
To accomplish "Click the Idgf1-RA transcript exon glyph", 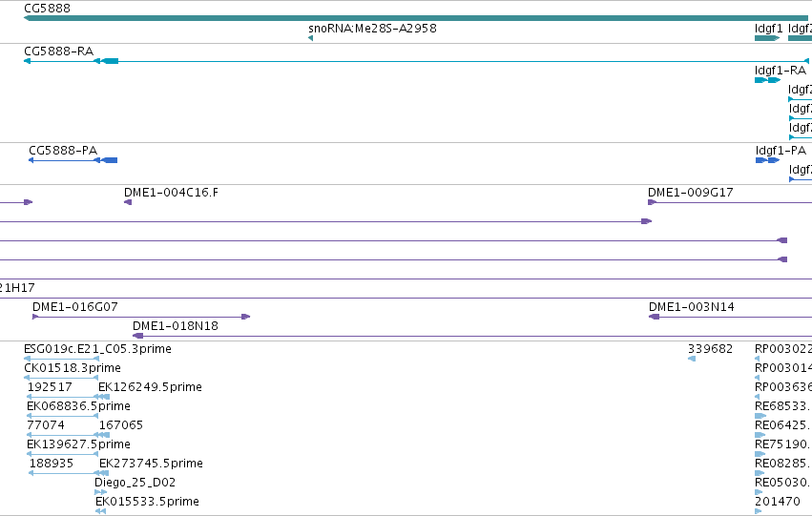I will tap(767, 80).
